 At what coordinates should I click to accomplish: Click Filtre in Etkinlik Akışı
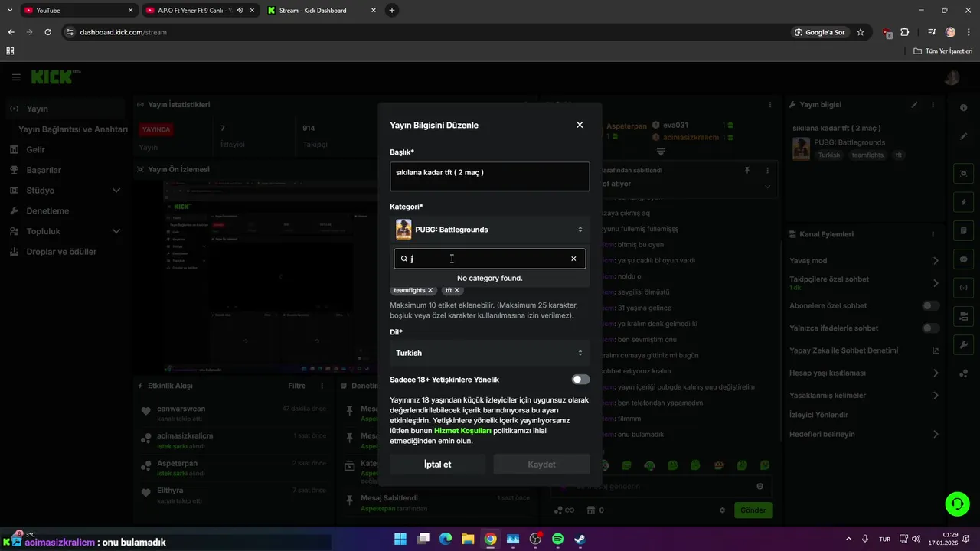pyautogui.click(x=296, y=386)
